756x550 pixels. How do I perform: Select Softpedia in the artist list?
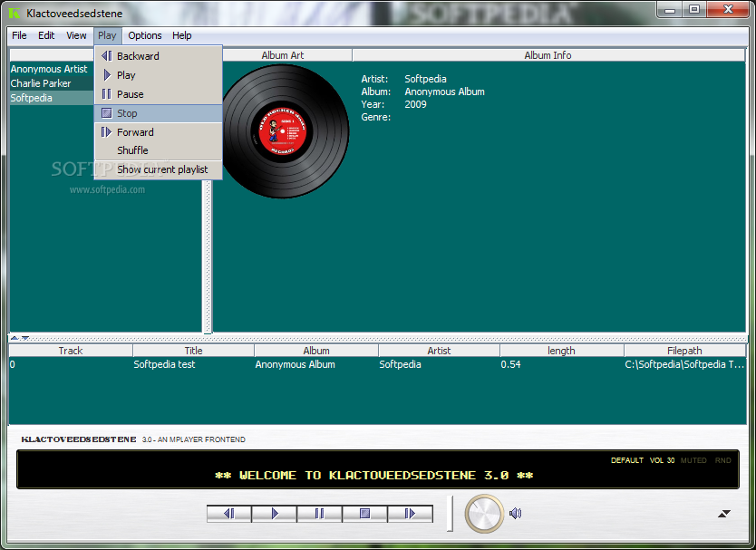tap(52, 98)
